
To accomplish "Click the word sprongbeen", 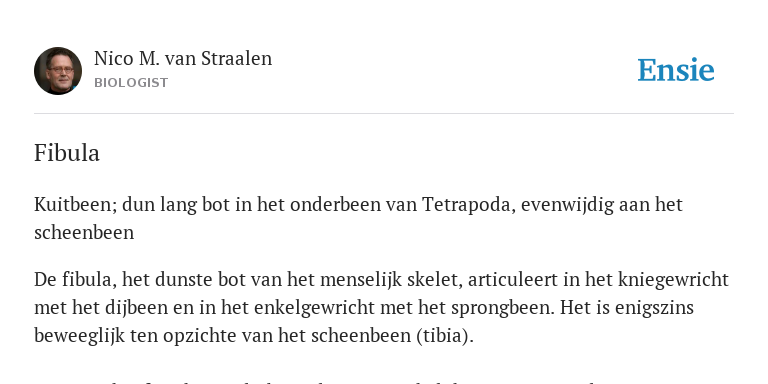I will point(503,308).
